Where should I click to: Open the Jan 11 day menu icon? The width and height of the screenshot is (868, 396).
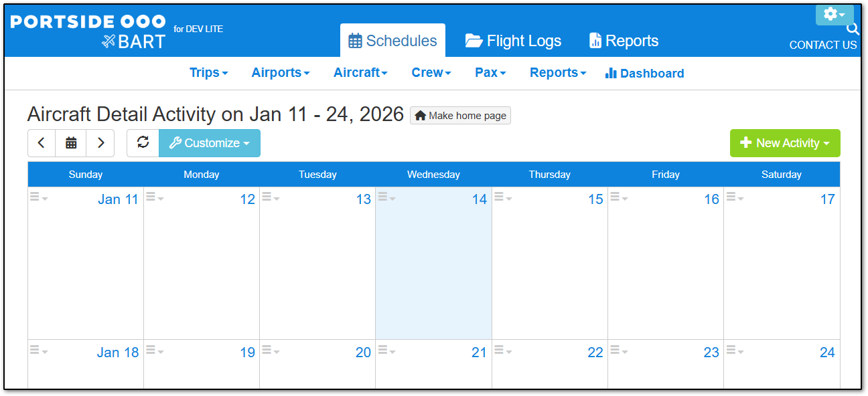pos(39,197)
